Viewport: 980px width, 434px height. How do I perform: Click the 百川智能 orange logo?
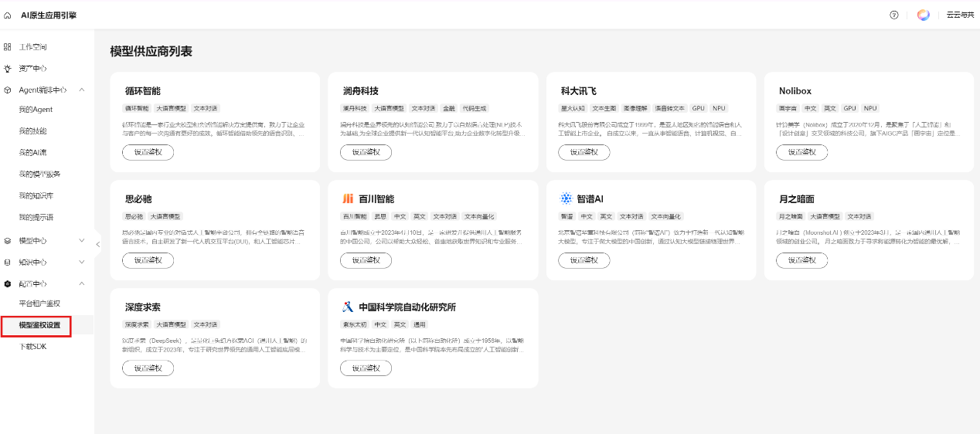[348, 199]
